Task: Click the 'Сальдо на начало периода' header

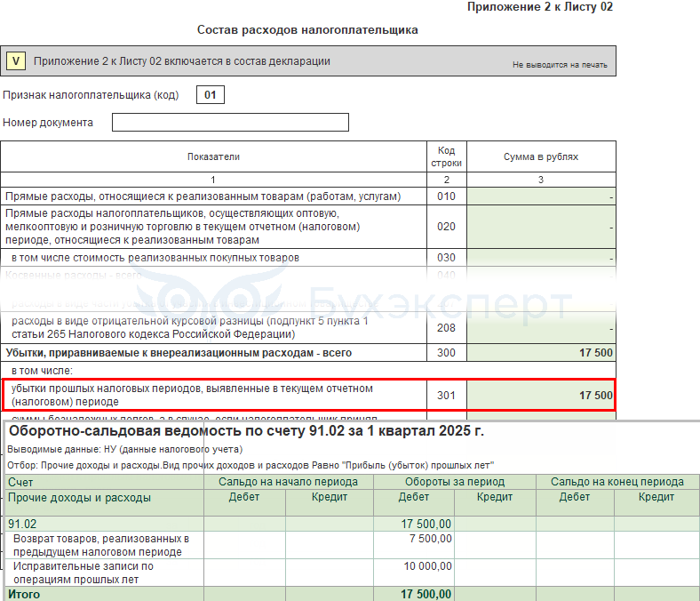Action: pyautogui.click(x=288, y=482)
